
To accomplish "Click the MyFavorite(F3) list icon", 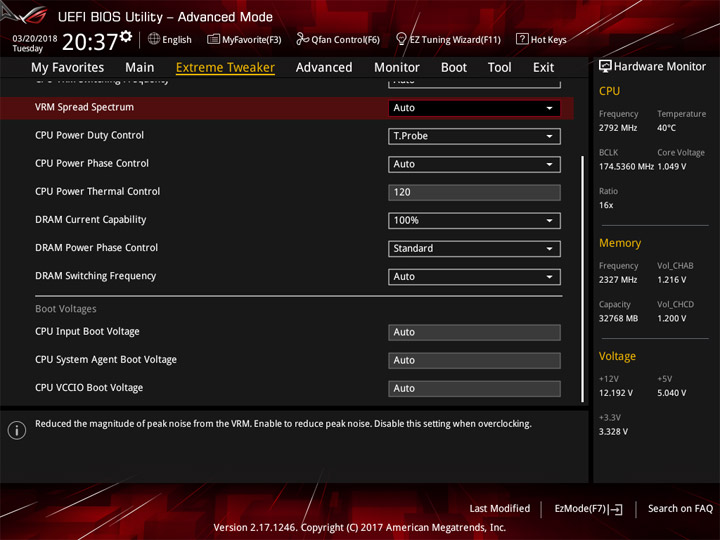I will pos(213,39).
